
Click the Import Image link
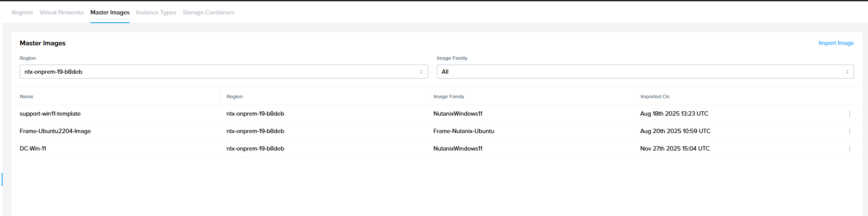836,43
